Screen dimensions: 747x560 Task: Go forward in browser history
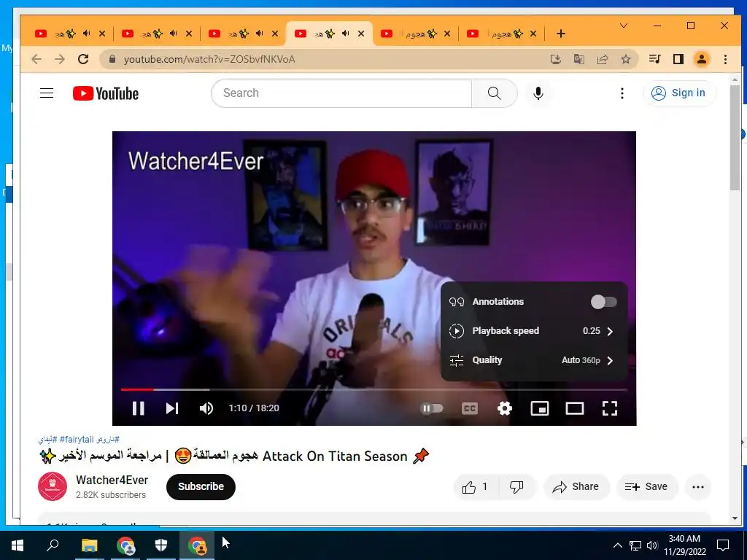[x=60, y=59]
